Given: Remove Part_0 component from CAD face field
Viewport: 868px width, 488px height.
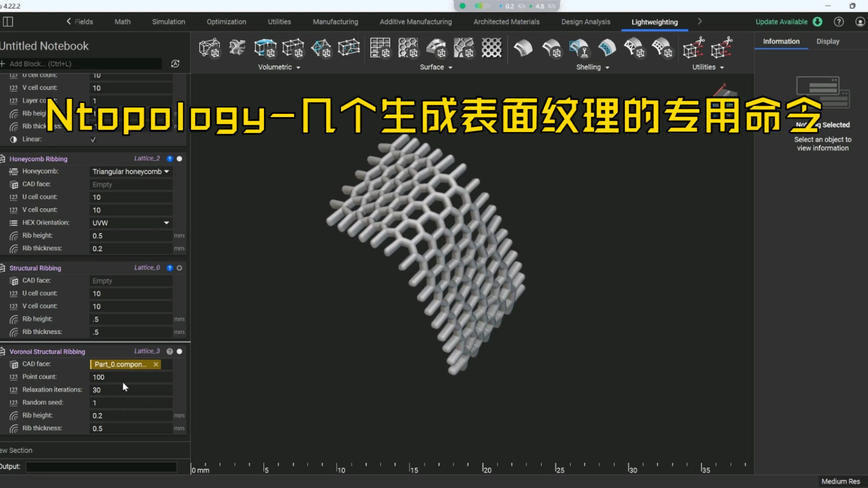Looking at the screenshot, I should click(156, 364).
